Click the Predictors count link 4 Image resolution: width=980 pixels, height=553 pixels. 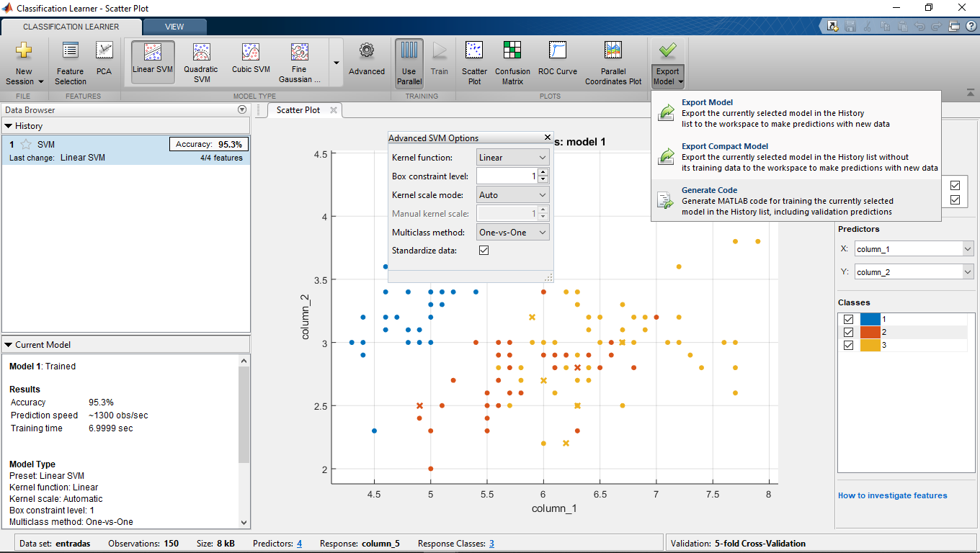pyautogui.click(x=299, y=544)
